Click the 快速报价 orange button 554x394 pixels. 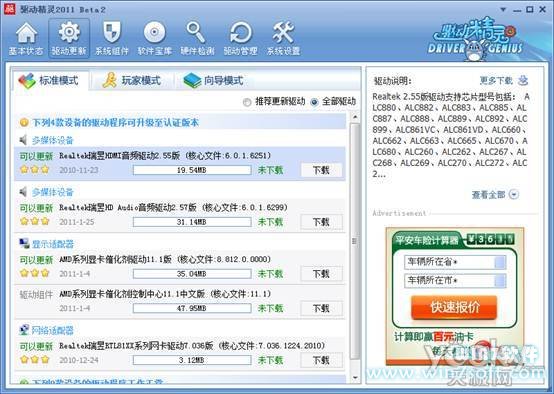click(x=454, y=307)
